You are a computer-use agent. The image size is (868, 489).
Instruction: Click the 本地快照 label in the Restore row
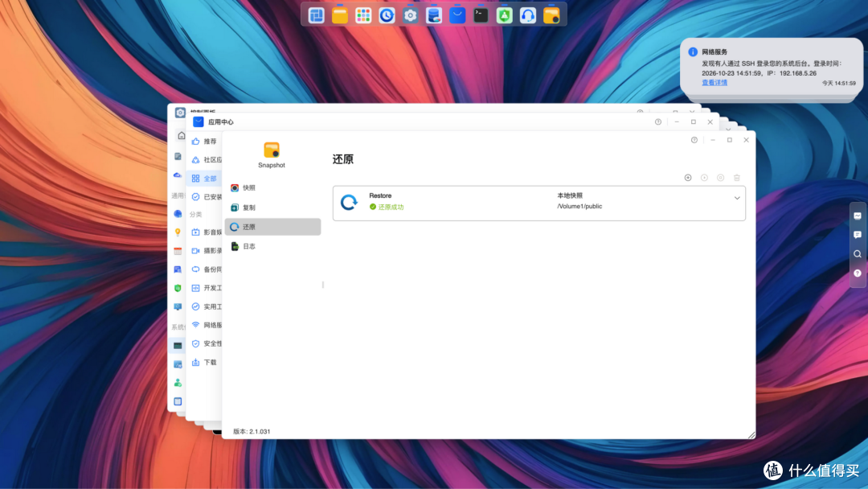click(570, 195)
